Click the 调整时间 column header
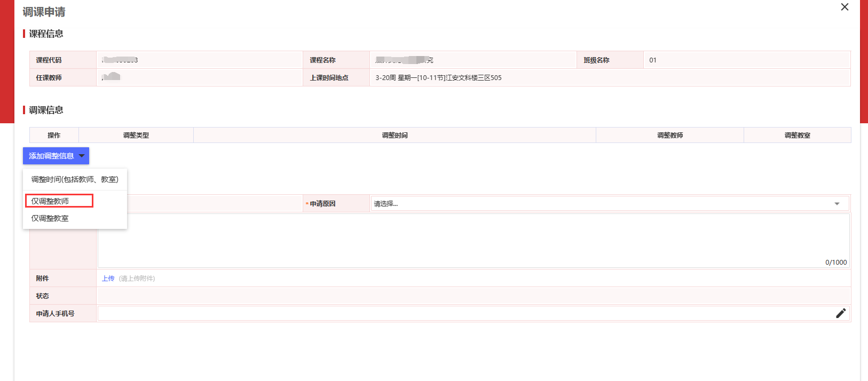The height and width of the screenshot is (381, 868). [x=394, y=136]
